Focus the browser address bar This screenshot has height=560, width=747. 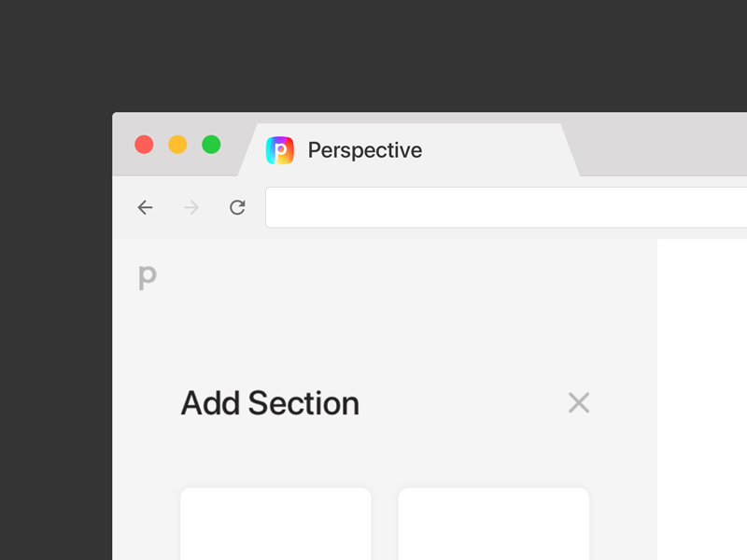504,207
